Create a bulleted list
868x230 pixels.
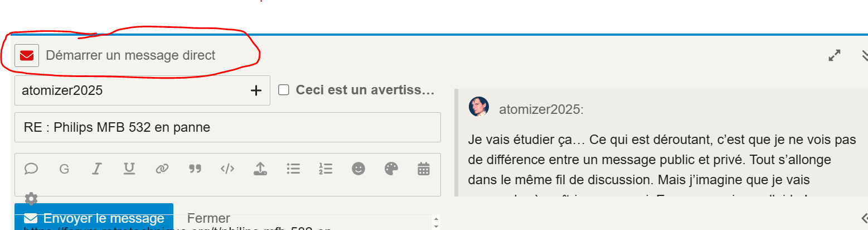coord(293,169)
